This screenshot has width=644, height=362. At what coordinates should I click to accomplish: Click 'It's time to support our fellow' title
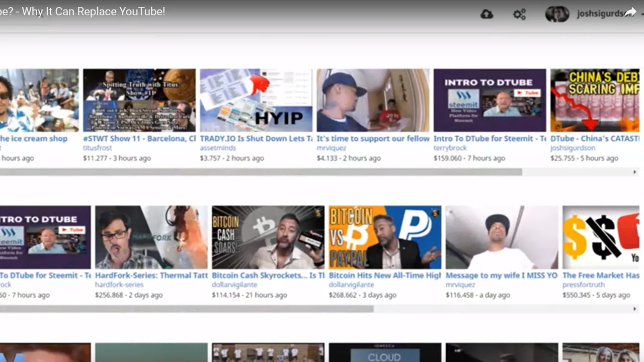[x=373, y=138]
